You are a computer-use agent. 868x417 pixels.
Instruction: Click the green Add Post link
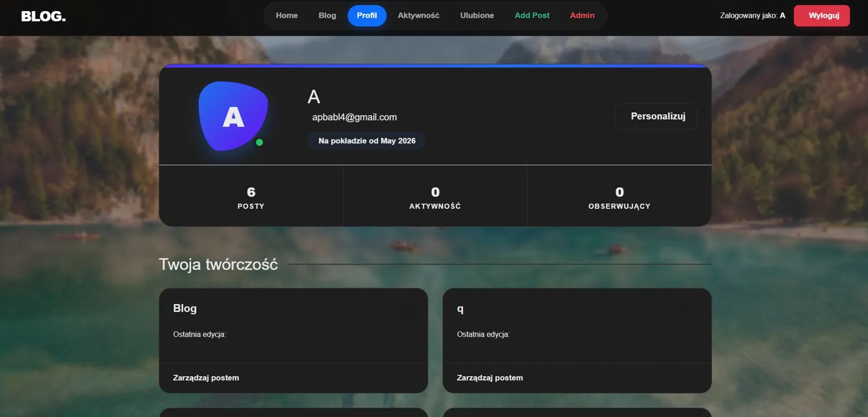click(532, 16)
